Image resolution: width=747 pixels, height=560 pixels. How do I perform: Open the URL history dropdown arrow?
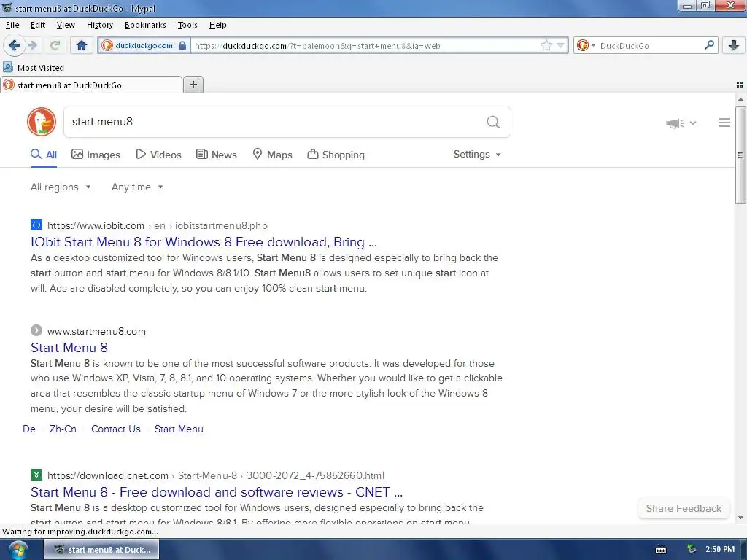click(x=561, y=46)
